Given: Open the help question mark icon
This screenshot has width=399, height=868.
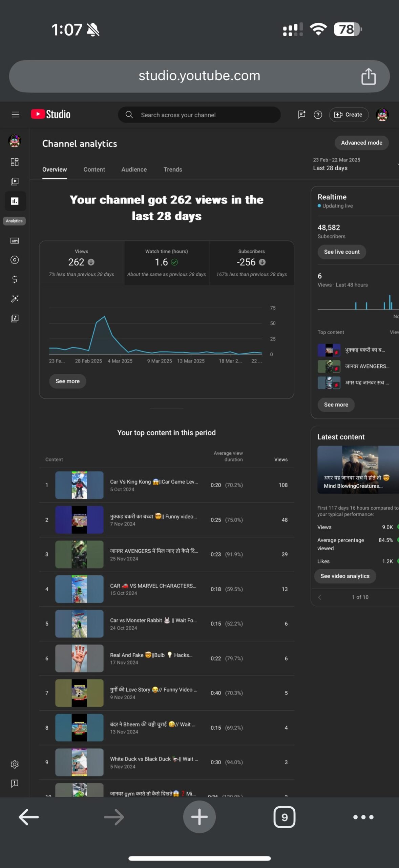Looking at the screenshot, I should click(x=318, y=115).
